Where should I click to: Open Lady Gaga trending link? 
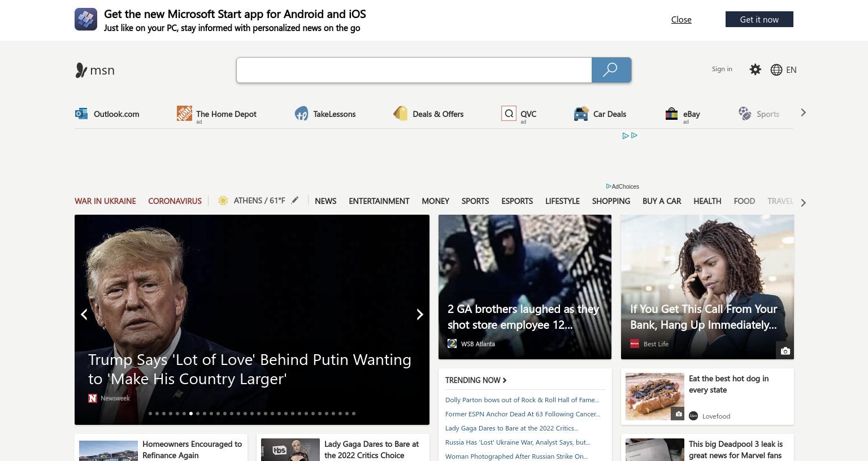(x=512, y=428)
